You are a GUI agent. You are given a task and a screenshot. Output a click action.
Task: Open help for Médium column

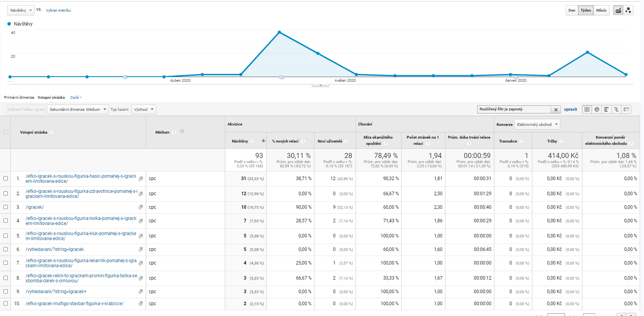pos(174,132)
